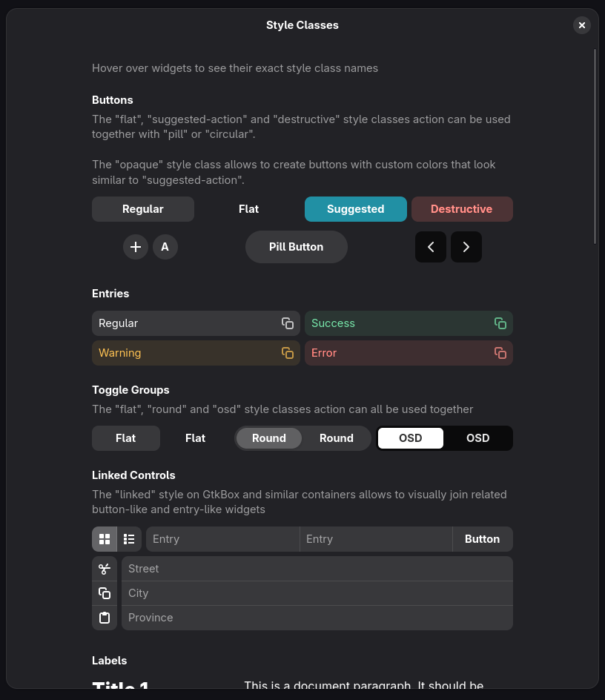Click the circular "A" button
This screenshot has height=700, width=605.
[165, 247]
